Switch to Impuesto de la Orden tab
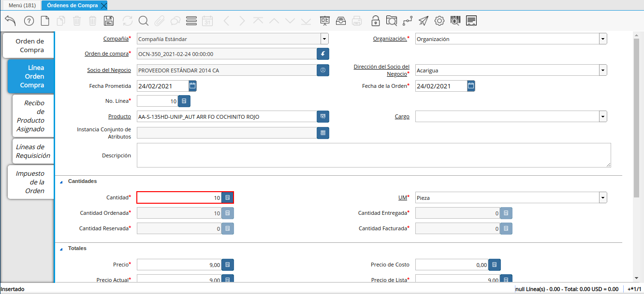The image size is (644, 294). (x=31, y=182)
